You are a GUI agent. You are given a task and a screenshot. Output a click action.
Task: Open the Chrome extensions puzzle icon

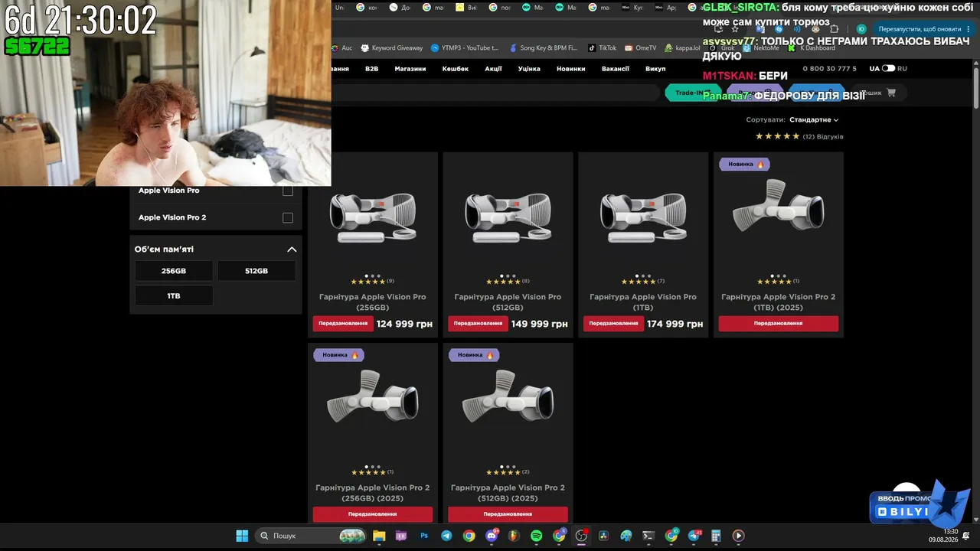coord(834,29)
